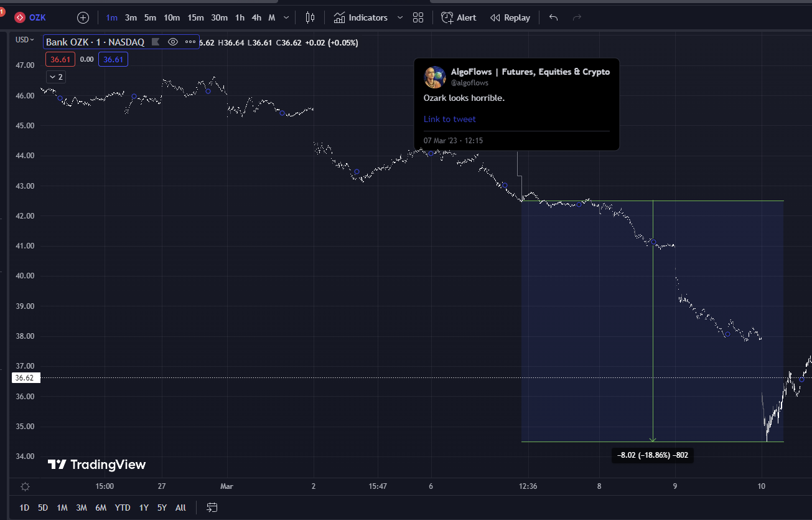Viewport: 812px width, 520px height.
Task: Click the Bank OZK · 1 · NASDAQ legend title
Action: (x=95, y=42)
